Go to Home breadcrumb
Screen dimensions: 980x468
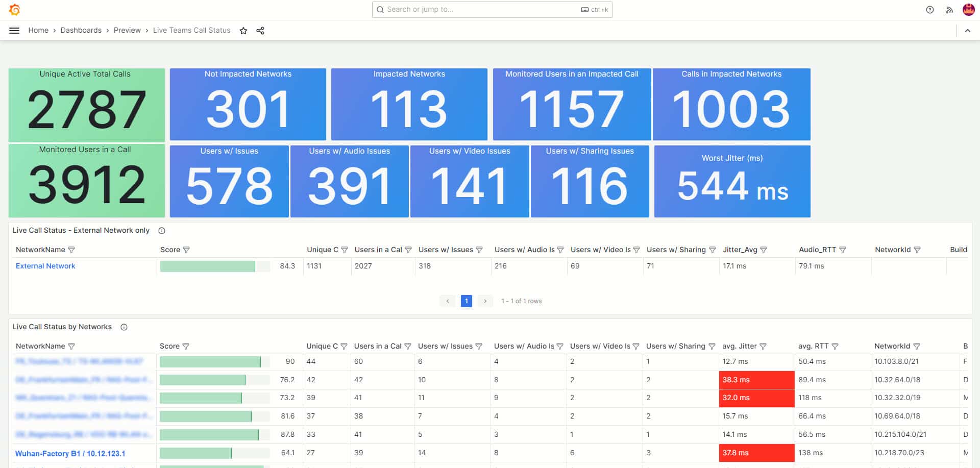coord(38,31)
